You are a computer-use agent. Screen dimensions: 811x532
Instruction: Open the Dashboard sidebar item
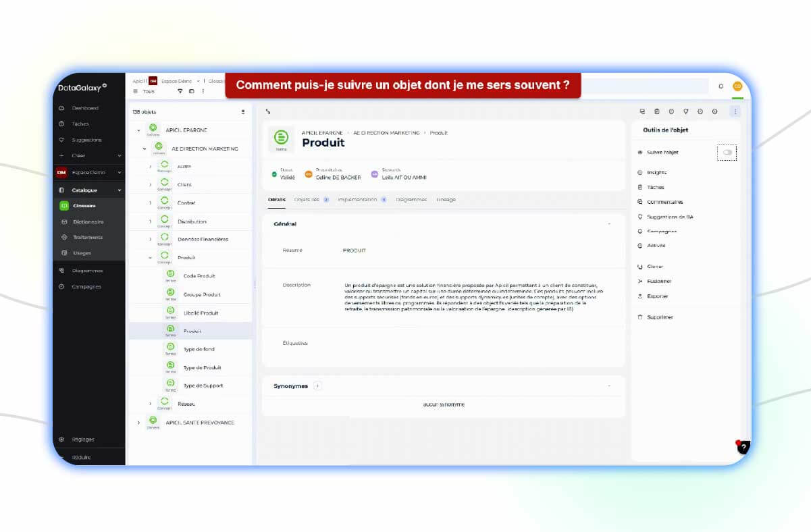click(85, 108)
